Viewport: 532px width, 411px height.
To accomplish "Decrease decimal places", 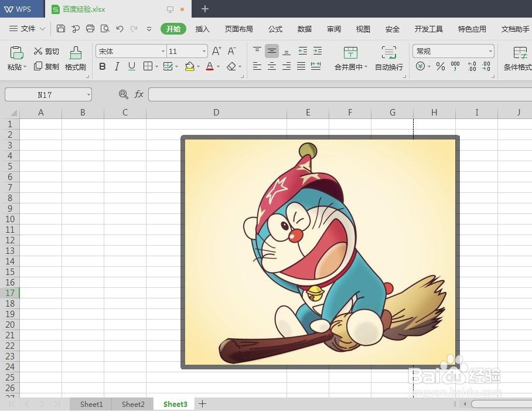I will coord(486,66).
